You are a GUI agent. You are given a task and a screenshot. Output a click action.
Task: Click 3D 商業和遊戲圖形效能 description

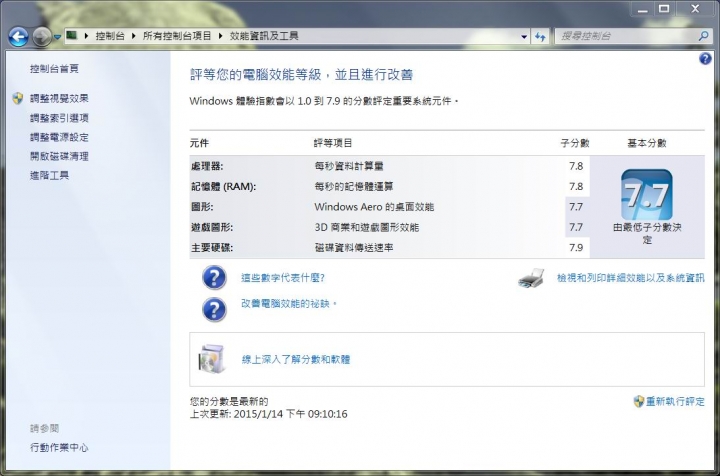click(x=366, y=227)
